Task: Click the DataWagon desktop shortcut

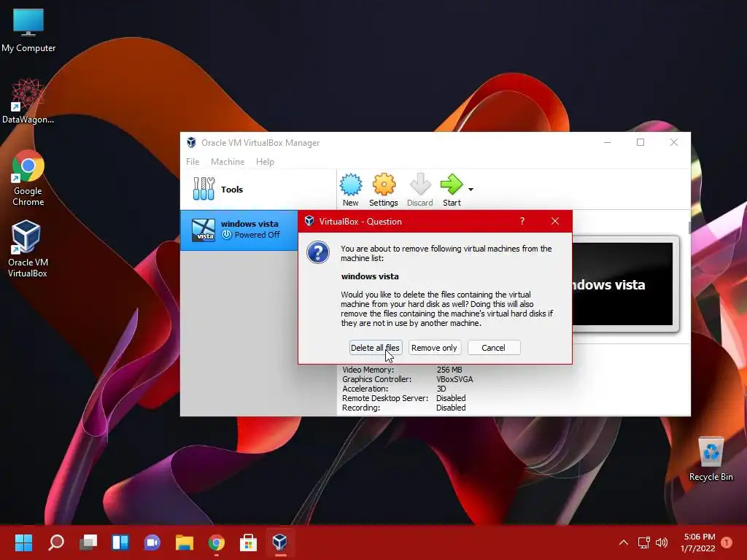Action: pos(28,101)
